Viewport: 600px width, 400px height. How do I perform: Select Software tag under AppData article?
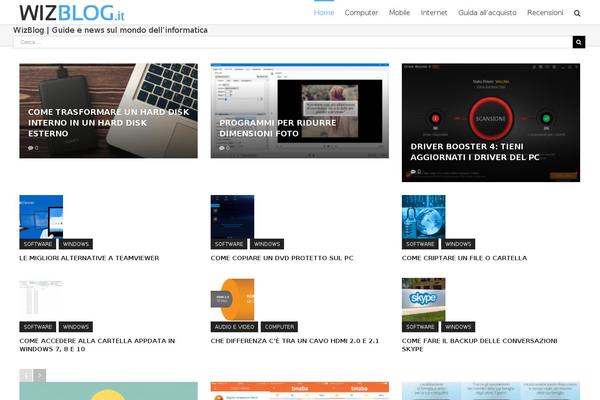pos(38,327)
